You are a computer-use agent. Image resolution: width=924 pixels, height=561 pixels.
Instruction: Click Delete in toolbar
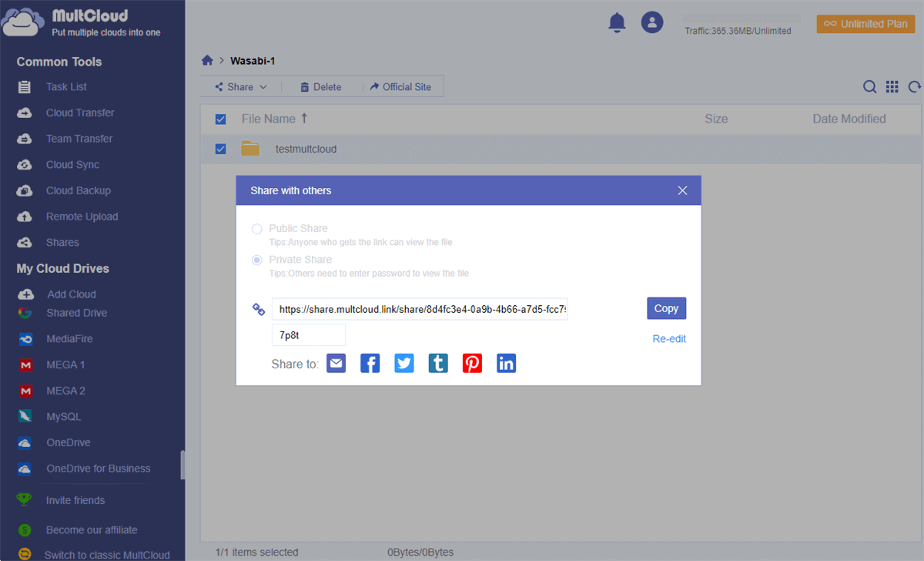coord(320,87)
